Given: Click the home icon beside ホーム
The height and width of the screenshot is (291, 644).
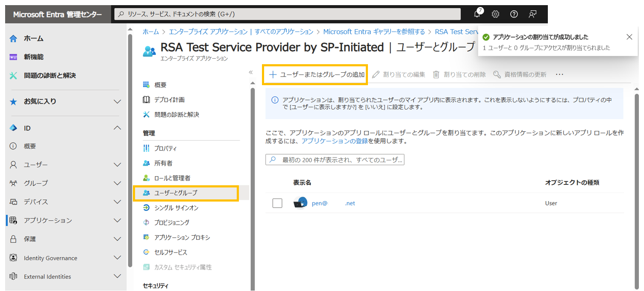Looking at the screenshot, I should point(13,39).
